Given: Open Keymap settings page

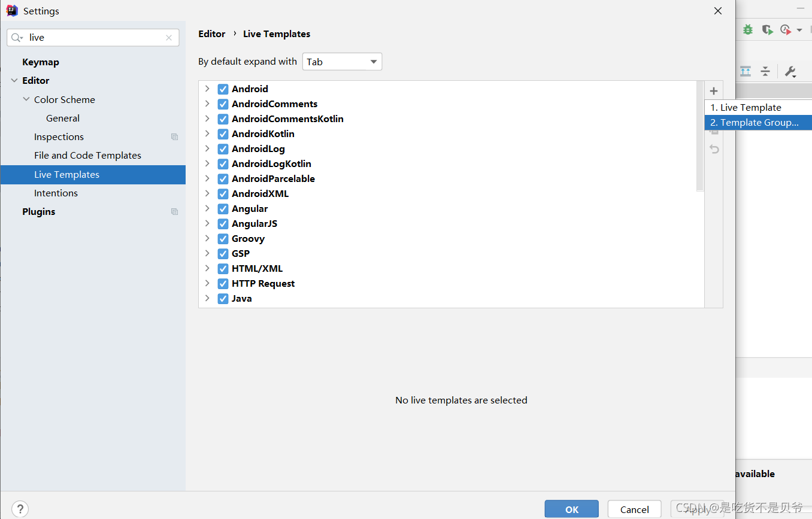Looking at the screenshot, I should [x=41, y=62].
